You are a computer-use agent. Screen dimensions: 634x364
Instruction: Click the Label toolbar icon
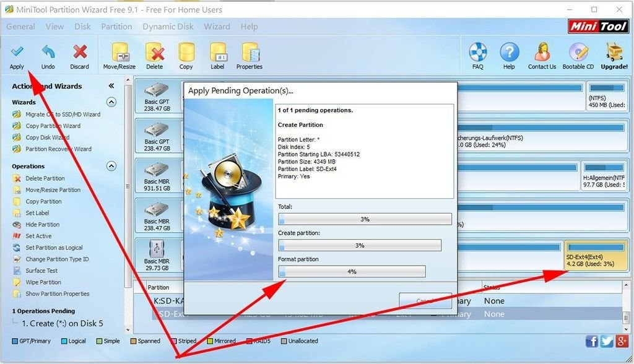[x=217, y=52]
